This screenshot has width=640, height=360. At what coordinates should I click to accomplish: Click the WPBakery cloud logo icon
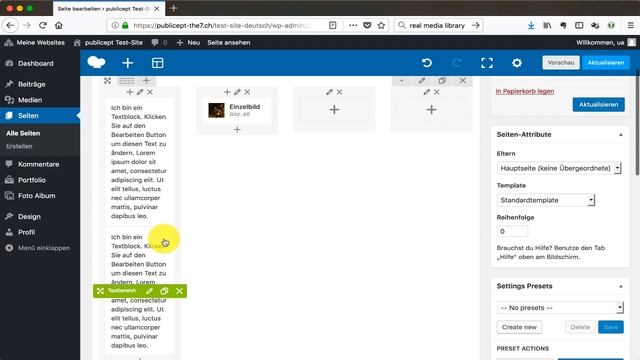point(96,62)
